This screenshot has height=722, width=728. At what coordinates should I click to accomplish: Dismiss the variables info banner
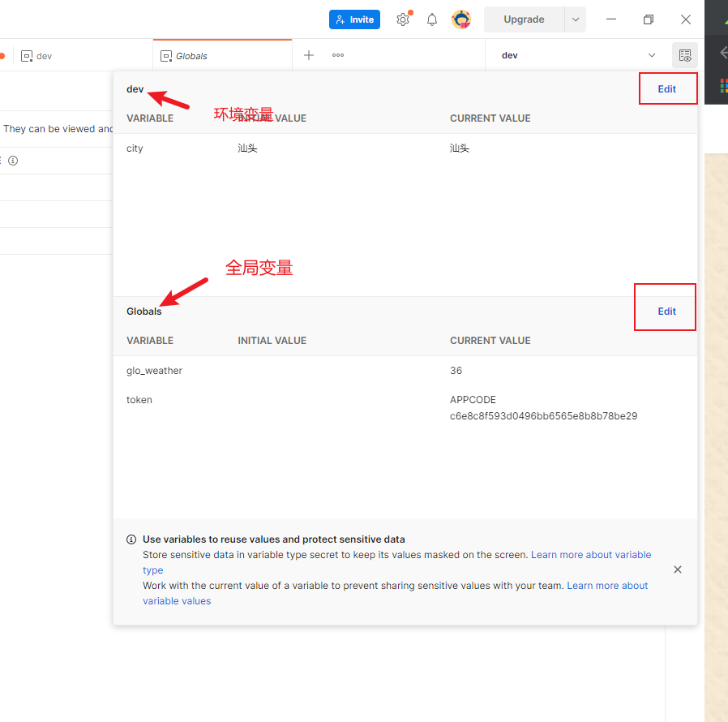[678, 569]
